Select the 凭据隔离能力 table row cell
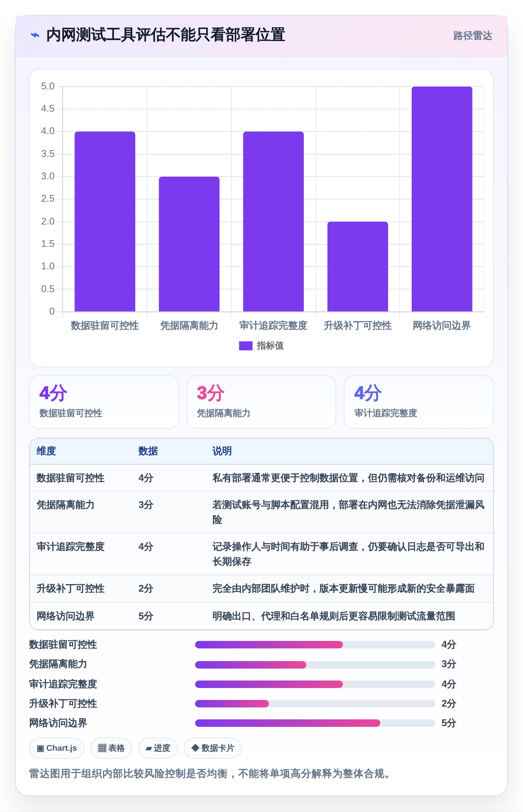Screen dimensions: 523x812 click(x=66, y=505)
